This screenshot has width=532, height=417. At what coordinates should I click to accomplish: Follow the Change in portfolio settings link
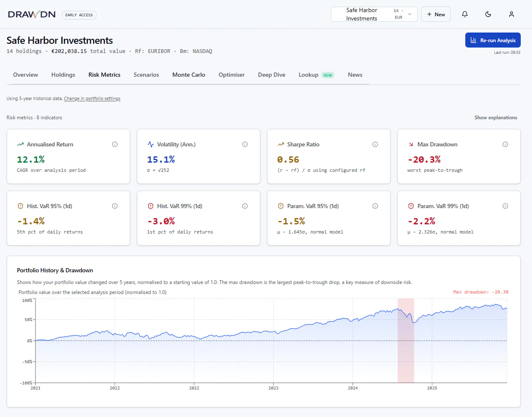(92, 99)
